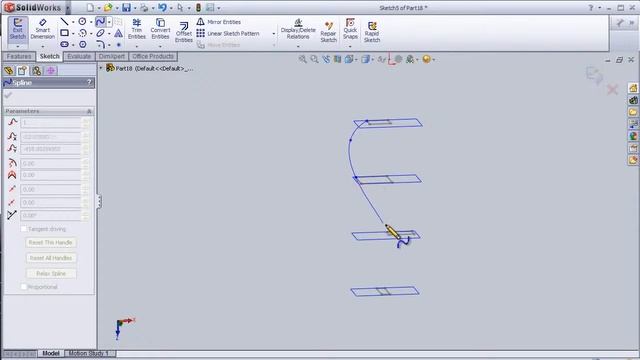Open the Exit Sketch dropdown arrow

coord(18,46)
